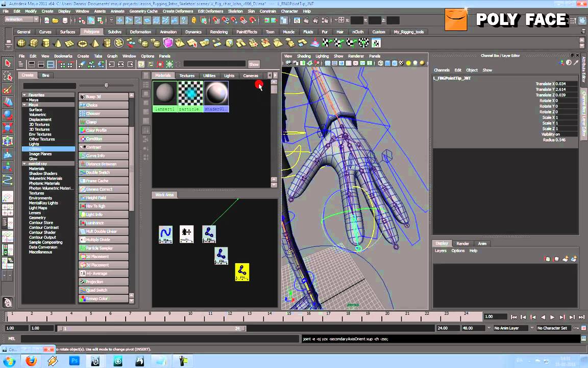Click the node icon size slider handle
The width and height of the screenshot is (588, 368).
click(107, 86)
